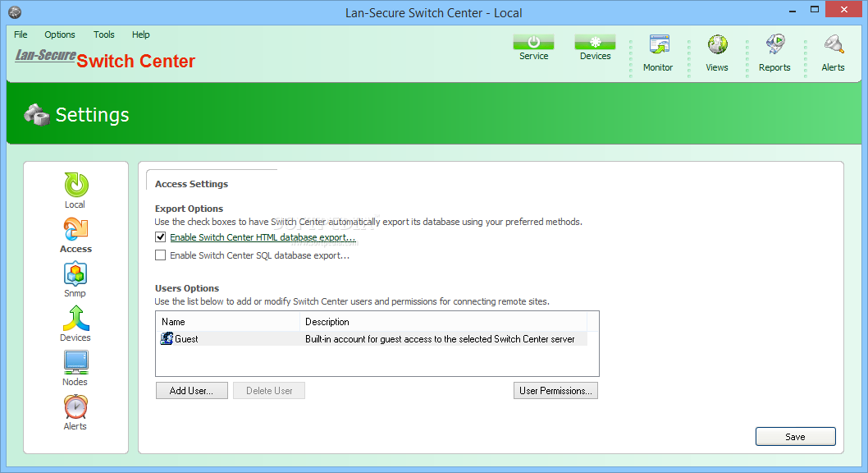Sort users by Name column header
This screenshot has width=868, height=473.
pyautogui.click(x=227, y=321)
